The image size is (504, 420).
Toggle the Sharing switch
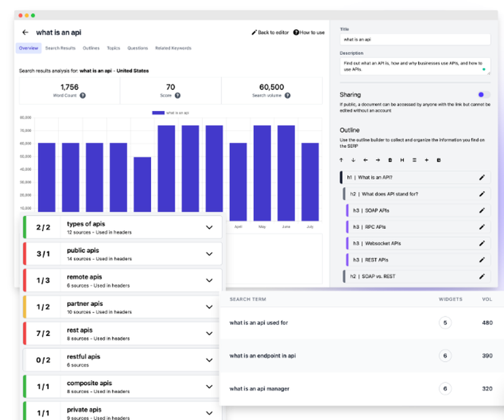pyautogui.click(x=484, y=94)
